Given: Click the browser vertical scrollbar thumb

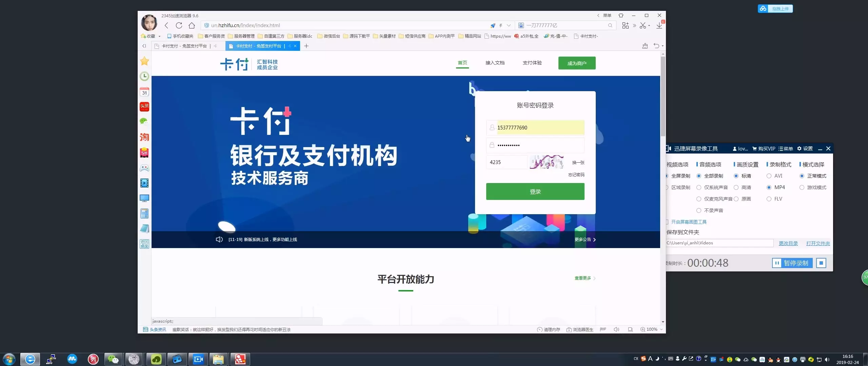Looking at the screenshot, I should pyautogui.click(x=663, y=97).
